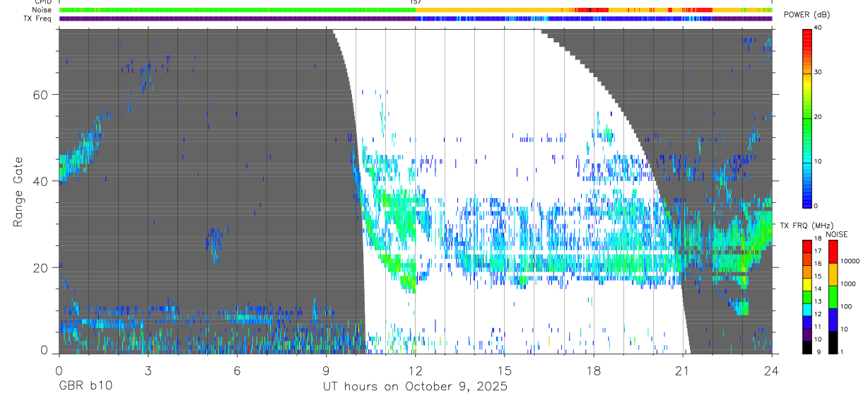Click the 'Range Gate' y-axis title
Image resolution: width=868 pixels, height=401 pixels.
click(20, 192)
